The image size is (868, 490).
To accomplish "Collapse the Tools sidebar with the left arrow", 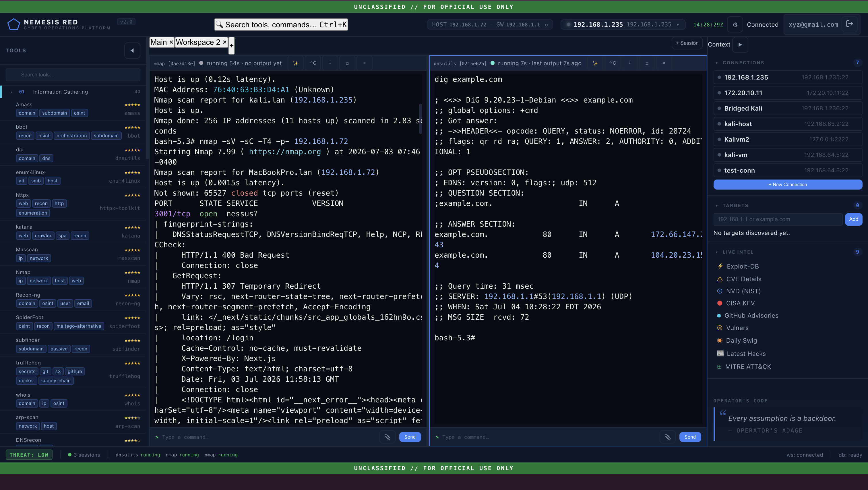I will coord(132,50).
